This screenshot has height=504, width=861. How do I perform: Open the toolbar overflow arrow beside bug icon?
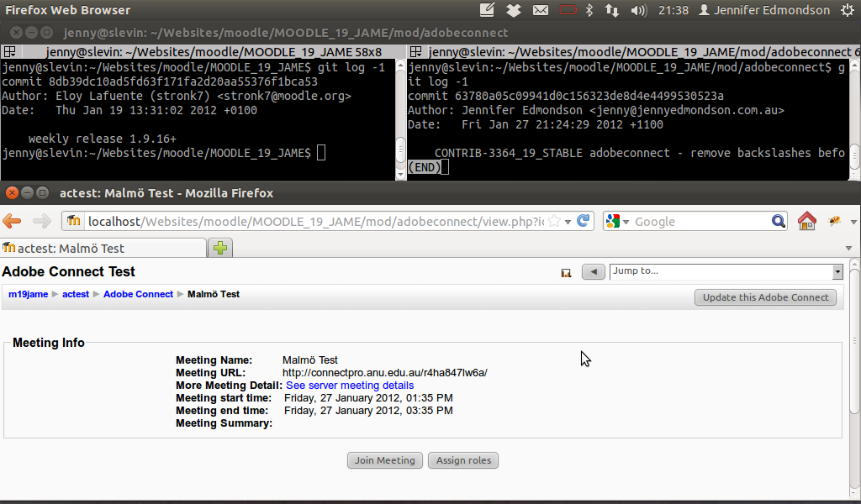tap(853, 222)
